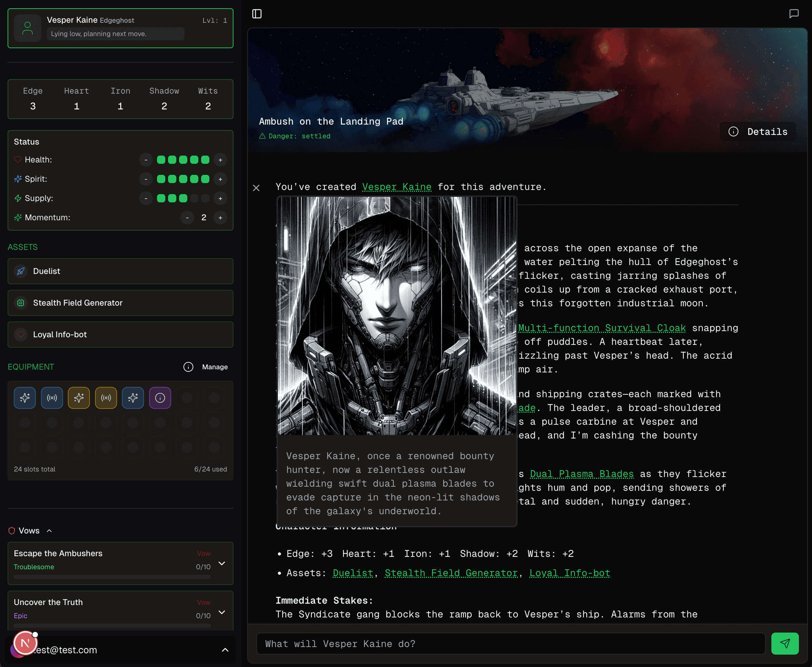The image size is (812, 667).
Task: Increase Momentum with plus button
Action: [x=220, y=218]
